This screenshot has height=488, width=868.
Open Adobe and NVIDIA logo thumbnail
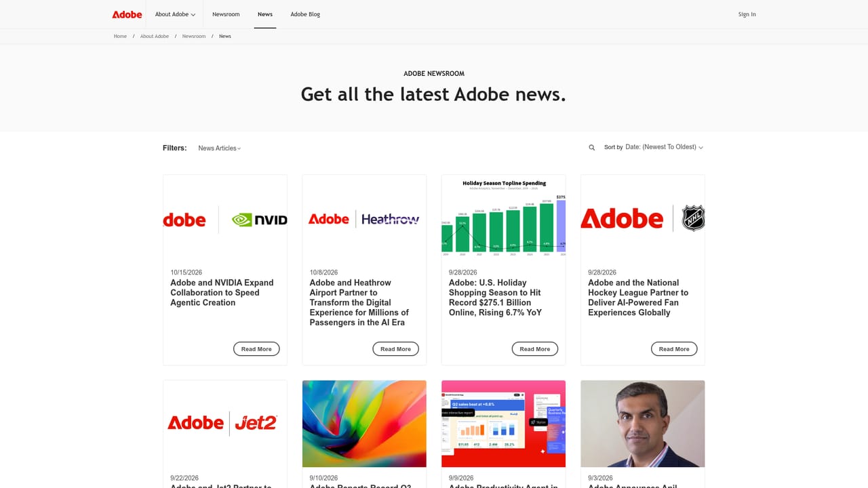pyautogui.click(x=225, y=220)
